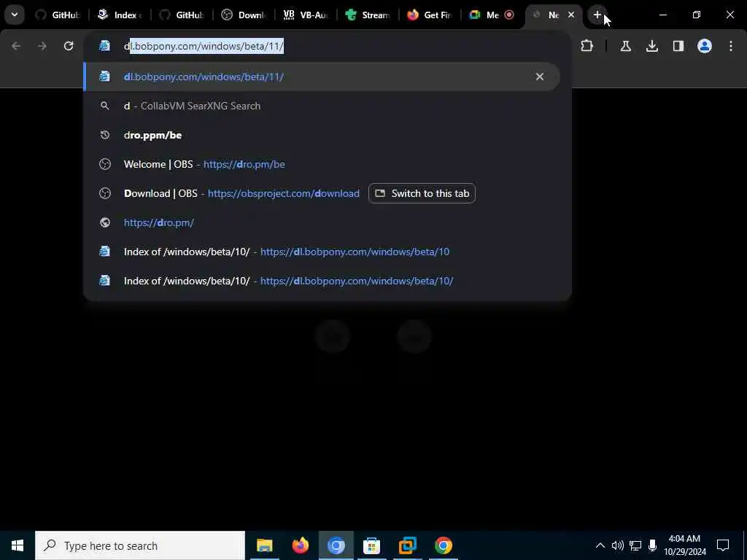Screen dimensions: 747x560
Task: Open Index of /windows/beta/10 without trailing slash
Action: coord(322,252)
